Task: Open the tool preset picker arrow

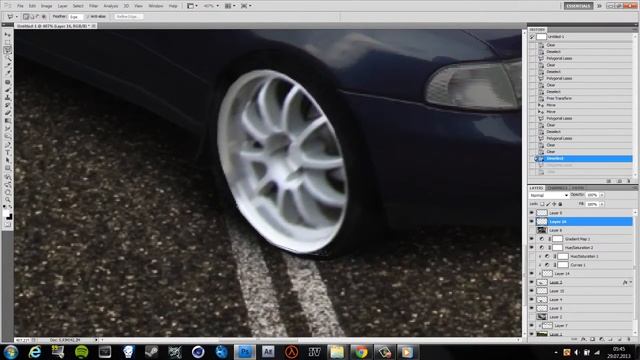Action: (x=17, y=17)
